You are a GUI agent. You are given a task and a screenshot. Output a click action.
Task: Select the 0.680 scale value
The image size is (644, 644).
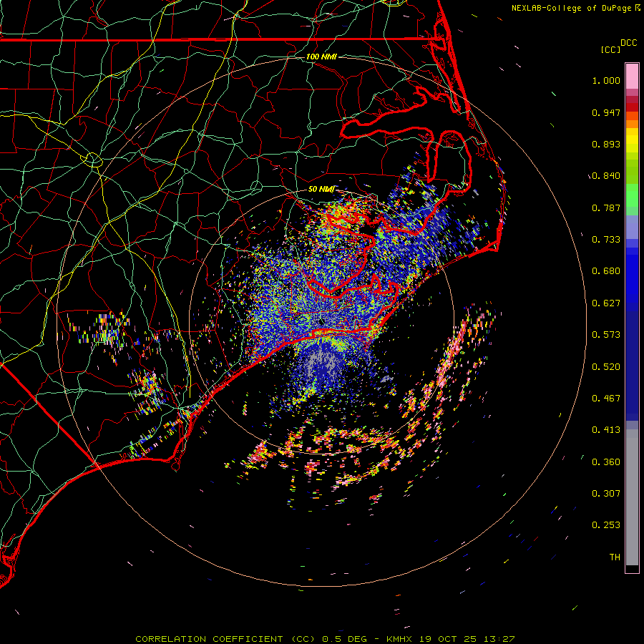(606, 271)
